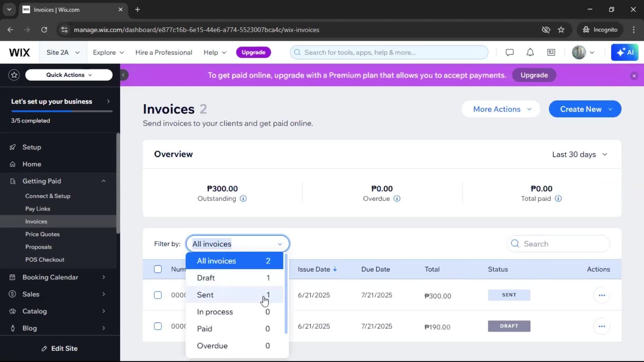Open Let's set up your business
The image size is (644, 362).
[60, 101]
